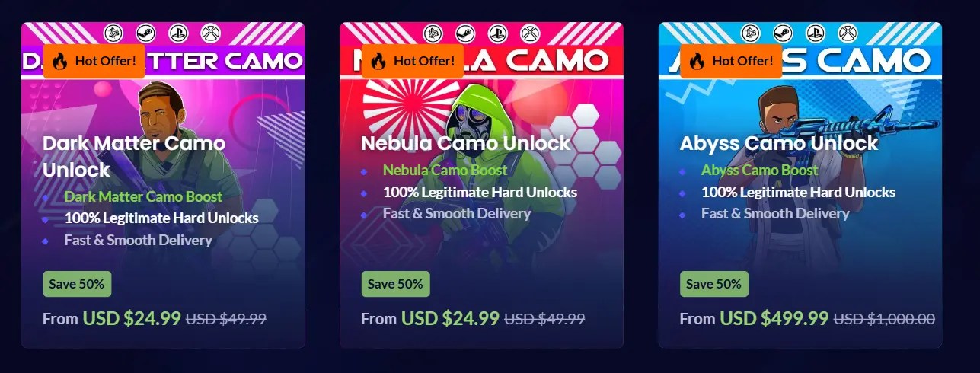
Task: Click the Steam icon on Abyss Camo card
Action: coord(783,33)
